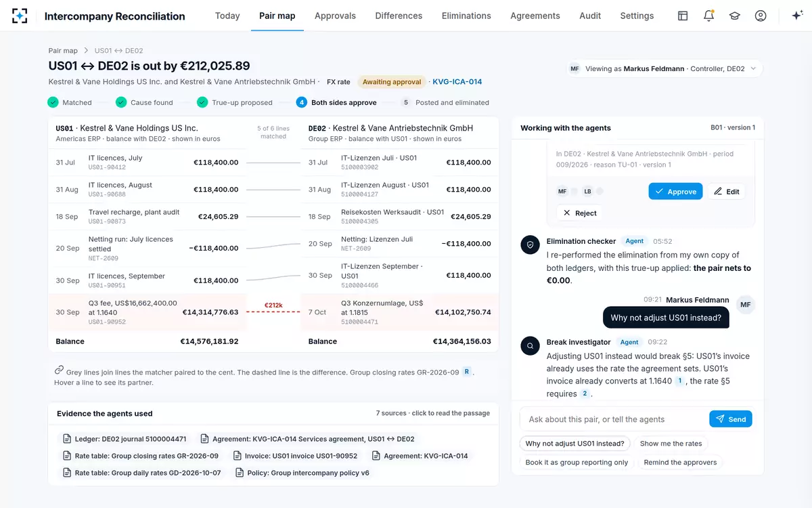Open citation 1 in Break investigator reply

tap(680, 381)
